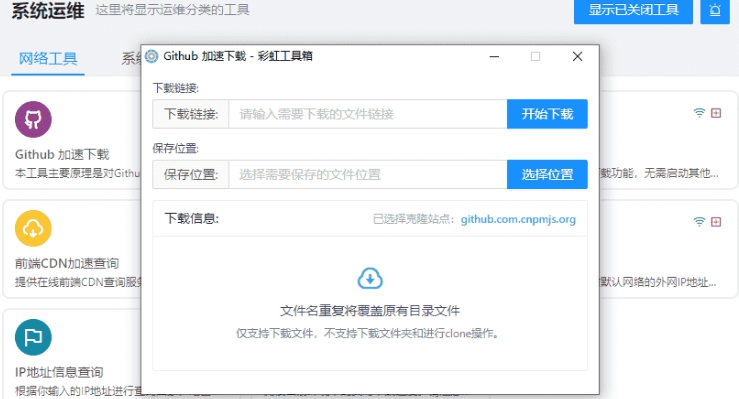Click 显示已关闭工具 button
Viewport: 739px width, 399px height.
[633, 10]
